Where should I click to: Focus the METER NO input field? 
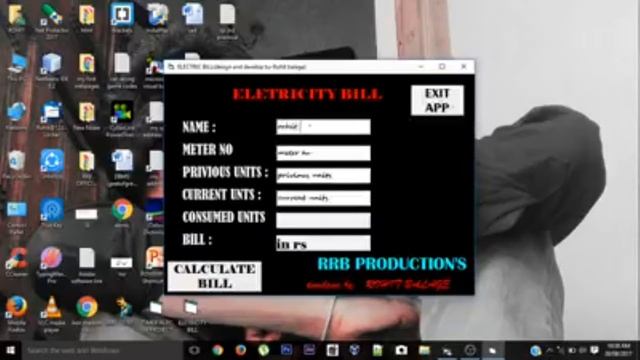[x=323, y=153]
